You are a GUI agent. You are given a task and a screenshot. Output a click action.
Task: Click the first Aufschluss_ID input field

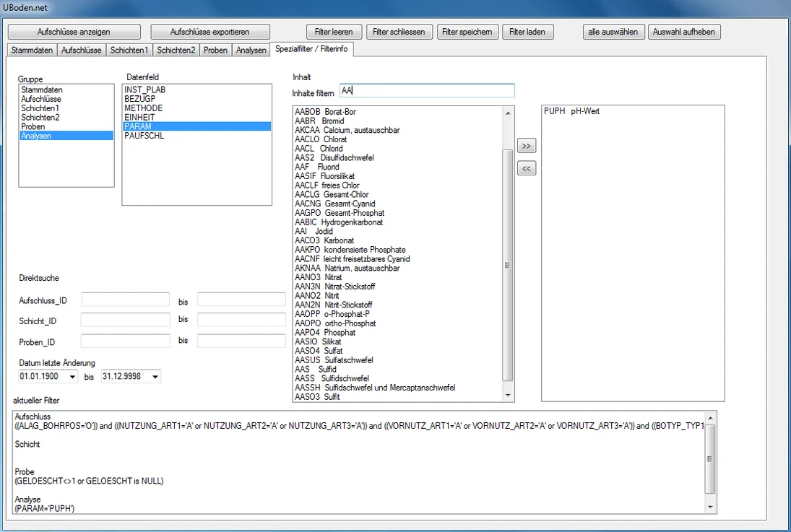click(126, 300)
